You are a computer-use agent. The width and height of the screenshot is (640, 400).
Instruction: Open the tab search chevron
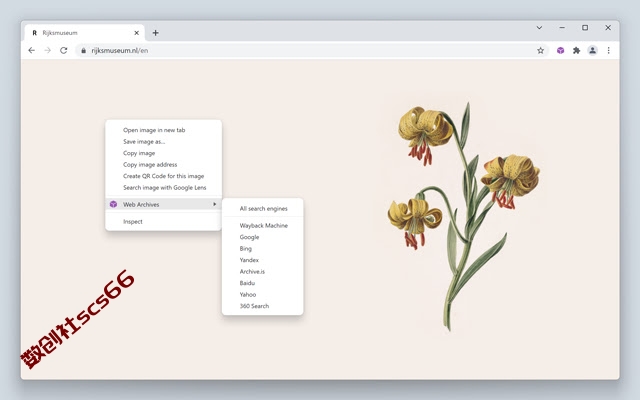539,28
